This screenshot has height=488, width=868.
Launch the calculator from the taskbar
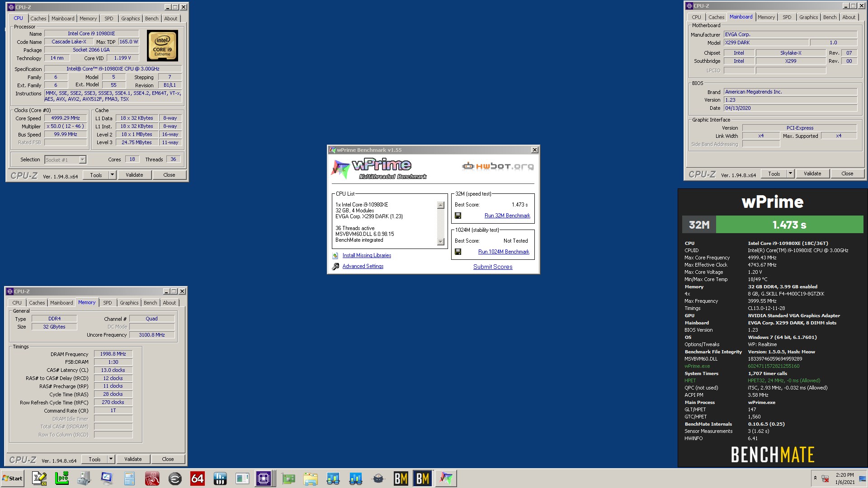(130, 478)
